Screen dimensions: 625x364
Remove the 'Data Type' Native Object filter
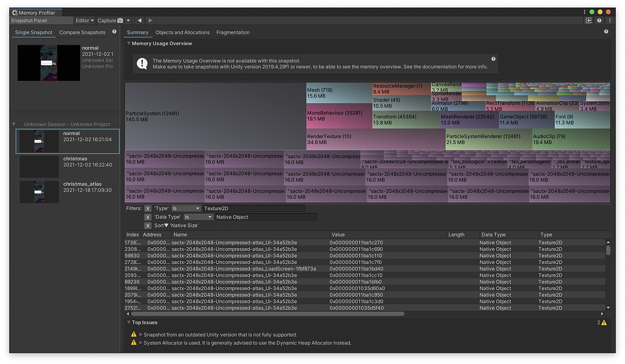pos(147,217)
